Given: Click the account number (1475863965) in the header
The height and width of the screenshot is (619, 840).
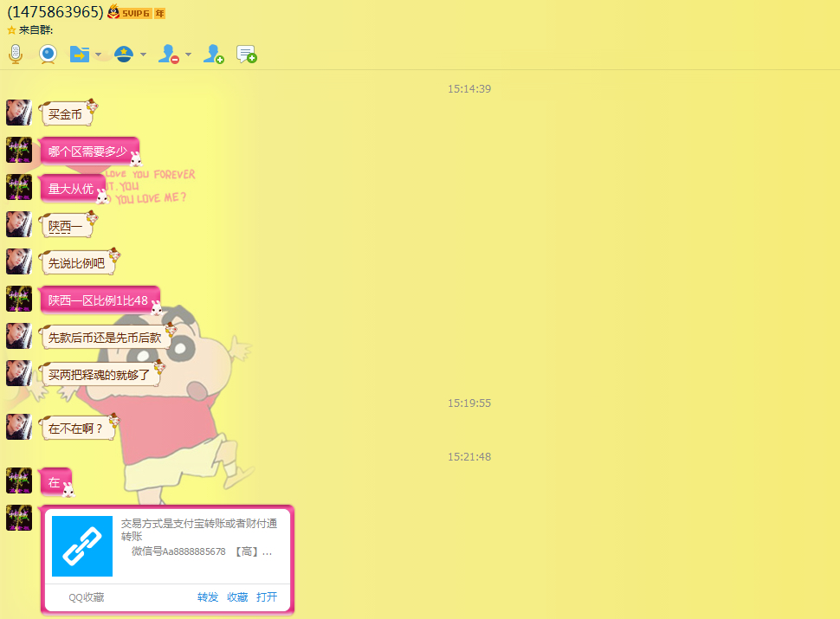Looking at the screenshot, I should point(55,12).
